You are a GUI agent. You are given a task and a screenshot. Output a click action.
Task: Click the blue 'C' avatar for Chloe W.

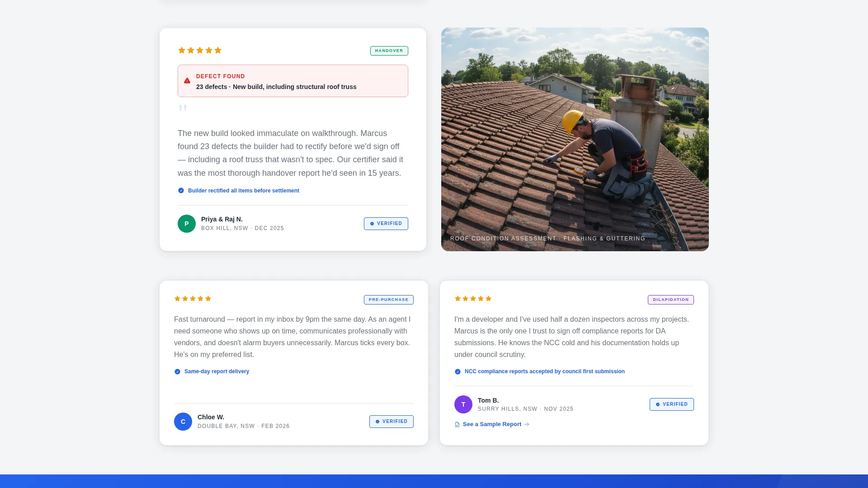183,422
